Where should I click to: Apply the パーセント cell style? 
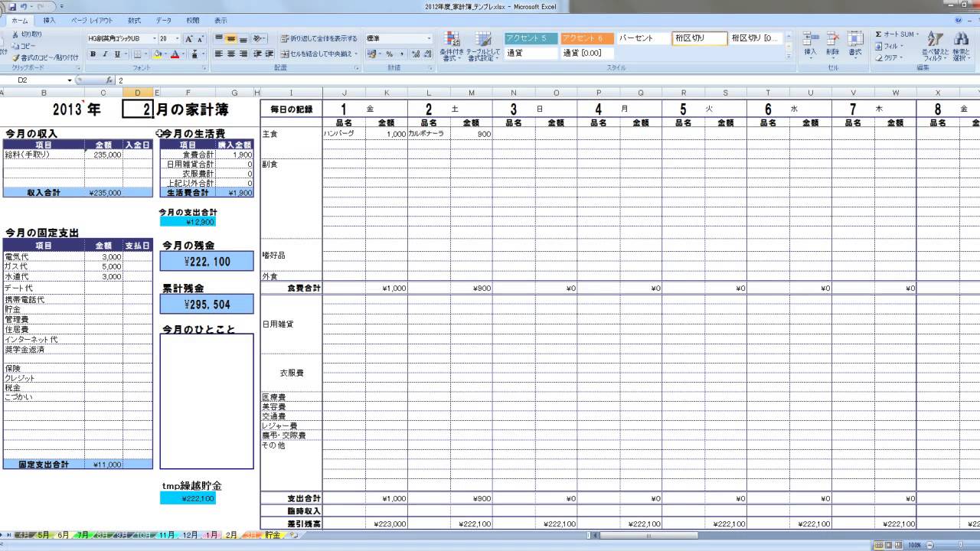(x=643, y=38)
